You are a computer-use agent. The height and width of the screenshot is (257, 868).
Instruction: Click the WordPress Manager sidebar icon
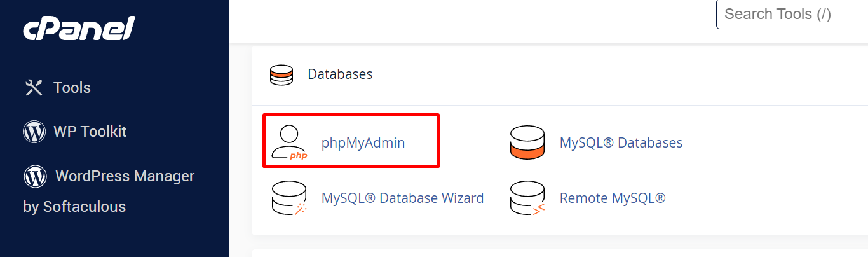point(34,176)
